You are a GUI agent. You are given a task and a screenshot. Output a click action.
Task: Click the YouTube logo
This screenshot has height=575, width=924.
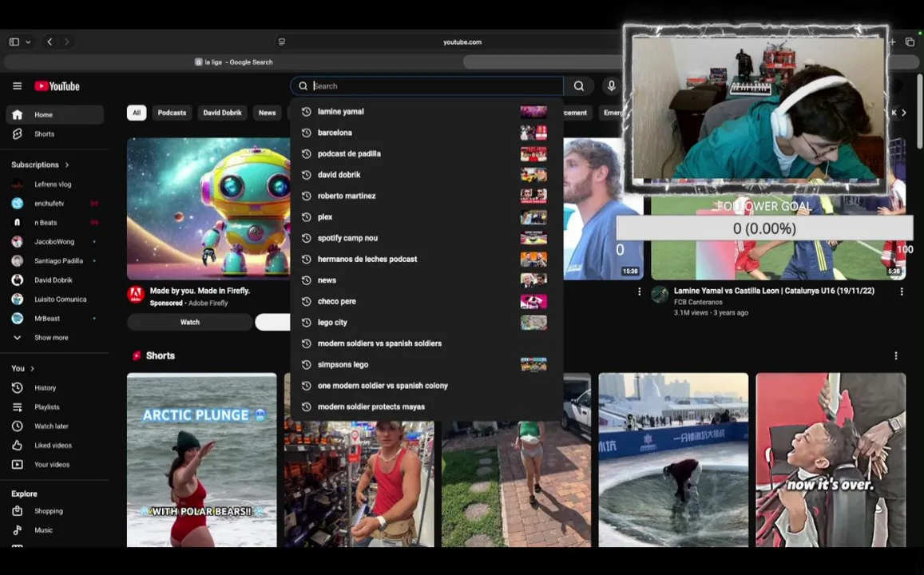[x=58, y=86]
